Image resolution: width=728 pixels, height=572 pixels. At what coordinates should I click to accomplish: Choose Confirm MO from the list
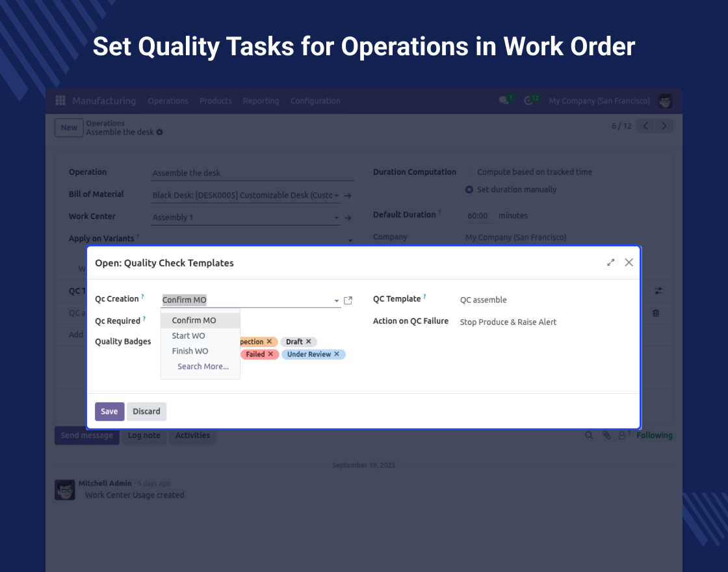pos(200,320)
